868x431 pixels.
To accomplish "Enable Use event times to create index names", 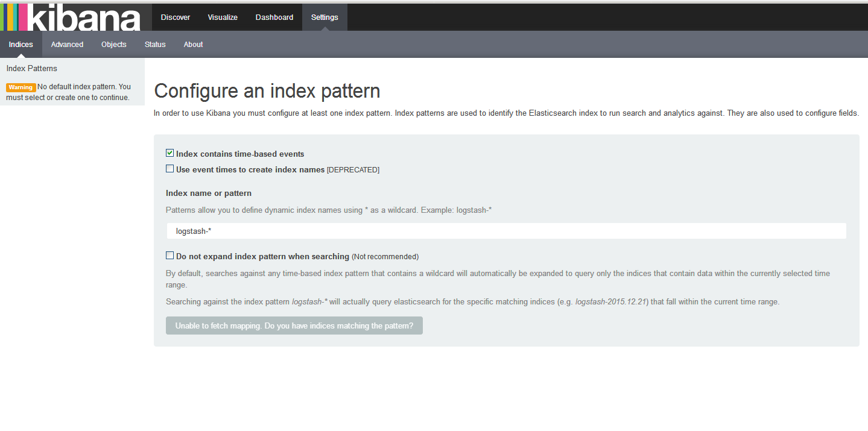I will click(170, 169).
